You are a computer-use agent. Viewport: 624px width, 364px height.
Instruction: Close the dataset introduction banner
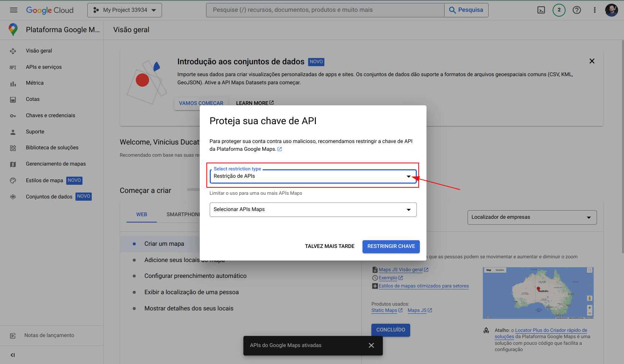[592, 61]
